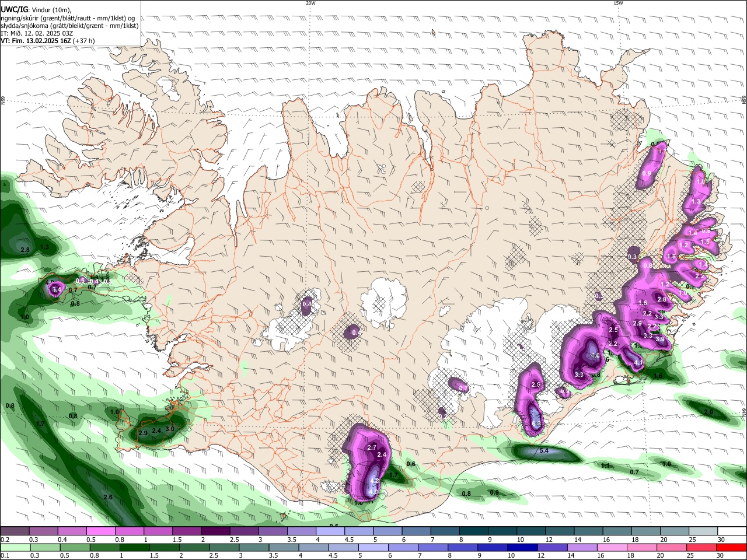The image size is (747, 560).
Task: Click the rigning/skúrir legend description line
Action: click(x=68, y=18)
